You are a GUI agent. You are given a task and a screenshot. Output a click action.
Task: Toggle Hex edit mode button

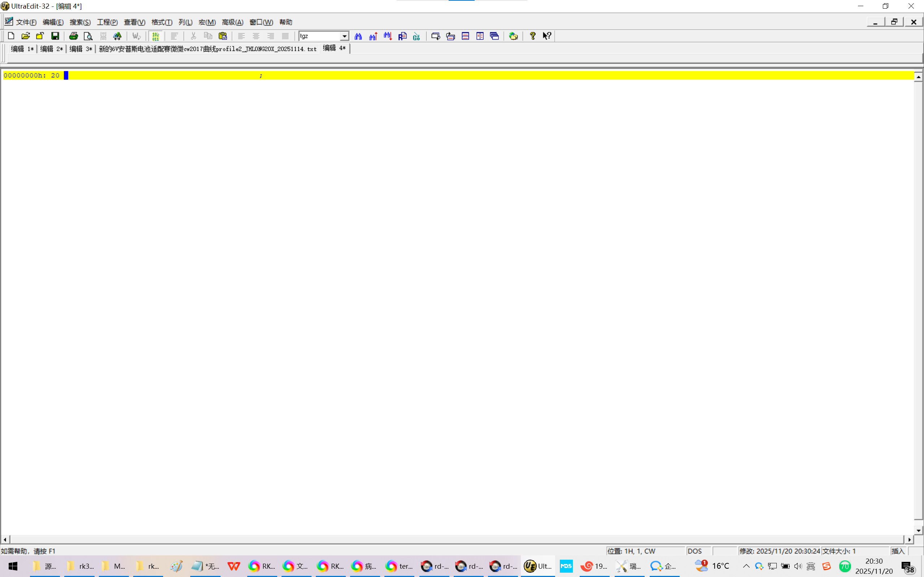[156, 36]
